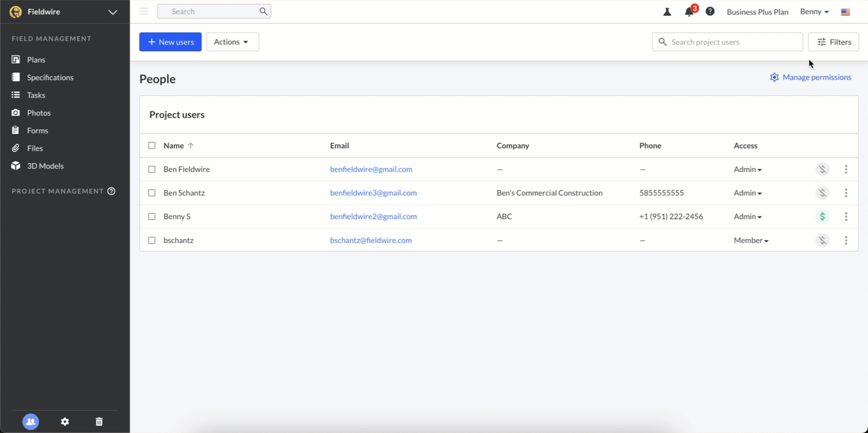Open the trash icon in sidebar
868x433 pixels.
coord(99,422)
